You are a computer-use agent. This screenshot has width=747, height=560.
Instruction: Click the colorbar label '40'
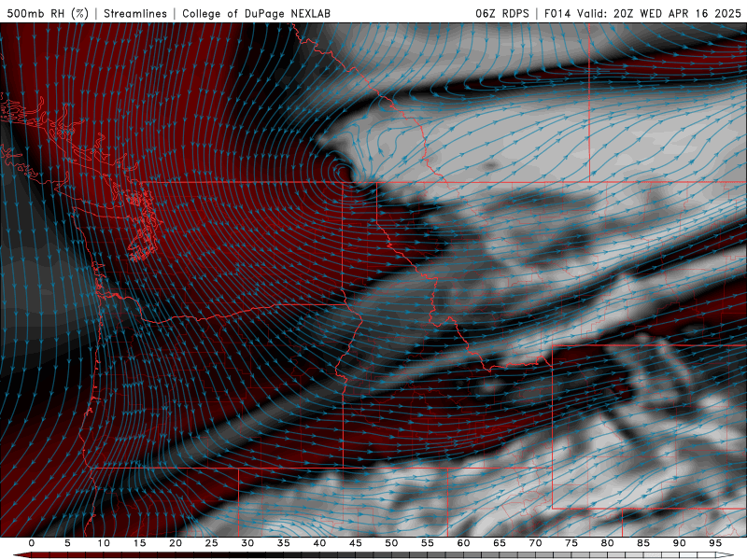[319, 543]
